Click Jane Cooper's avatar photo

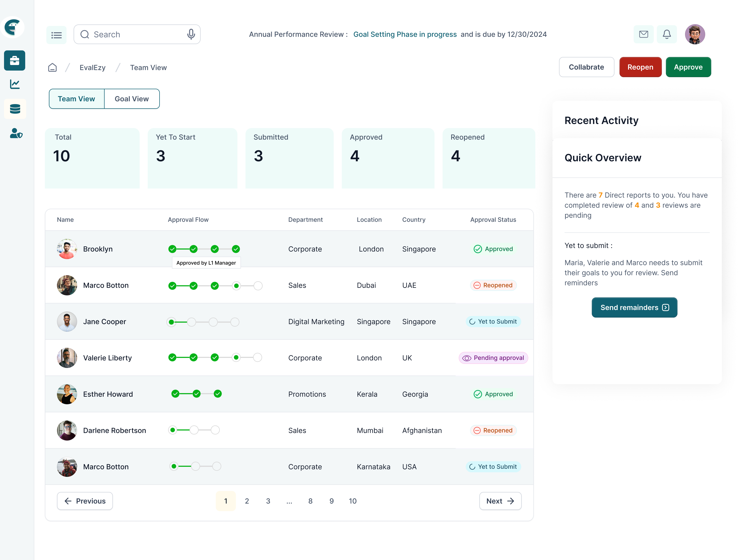(x=67, y=322)
